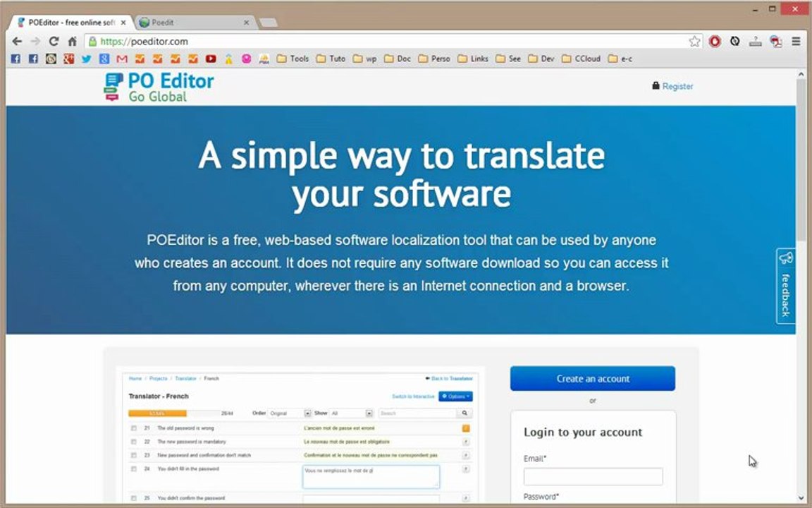812x508 pixels.
Task: Open the Twitter bookmark icon
Action: coord(87,59)
